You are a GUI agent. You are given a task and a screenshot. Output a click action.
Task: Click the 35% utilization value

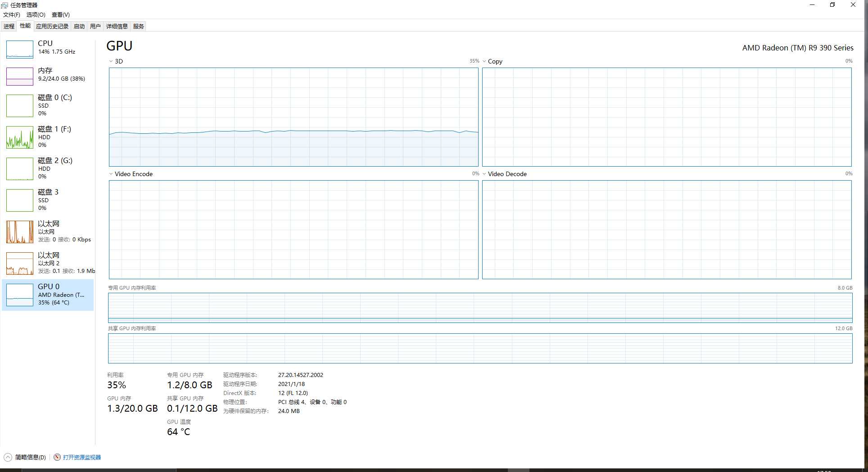tap(117, 385)
